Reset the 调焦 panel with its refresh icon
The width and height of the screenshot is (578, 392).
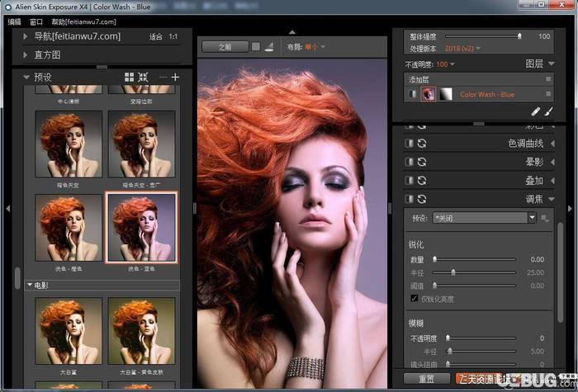(x=422, y=199)
